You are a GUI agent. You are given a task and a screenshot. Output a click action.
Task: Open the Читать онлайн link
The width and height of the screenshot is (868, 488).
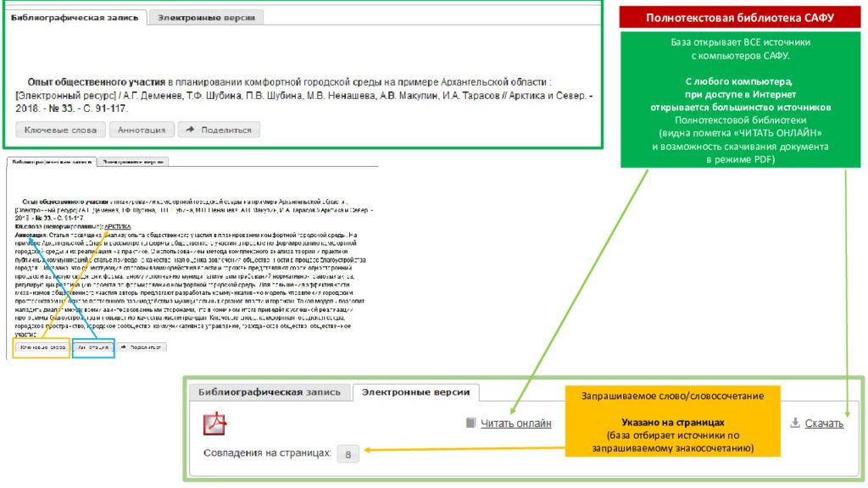[x=516, y=424]
